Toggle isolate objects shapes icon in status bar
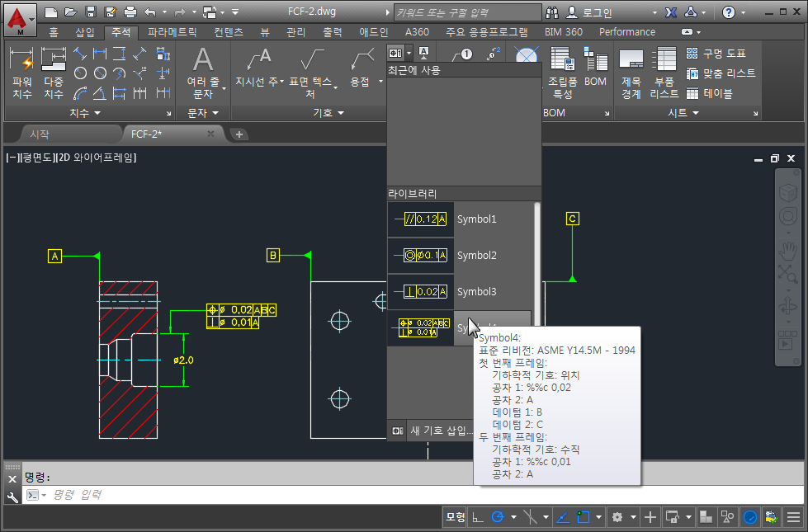Screen dimensions: 808x532 point(728,516)
